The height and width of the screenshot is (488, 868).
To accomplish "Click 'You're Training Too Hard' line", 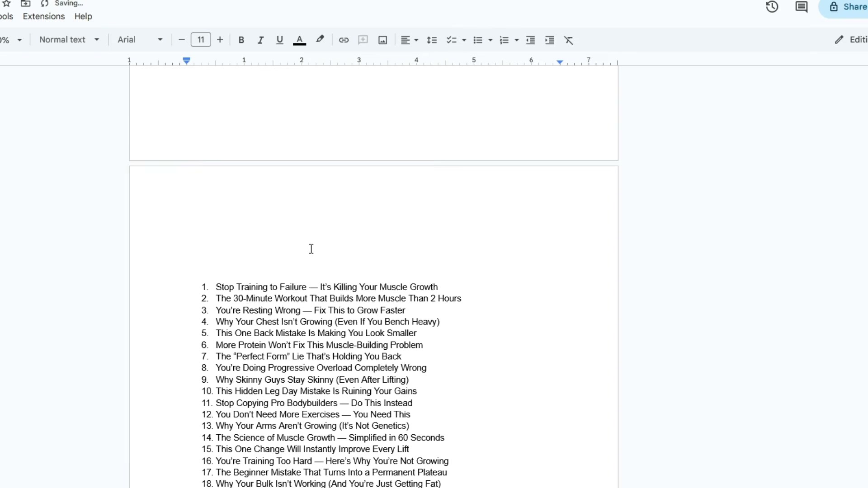I will click(x=332, y=461).
